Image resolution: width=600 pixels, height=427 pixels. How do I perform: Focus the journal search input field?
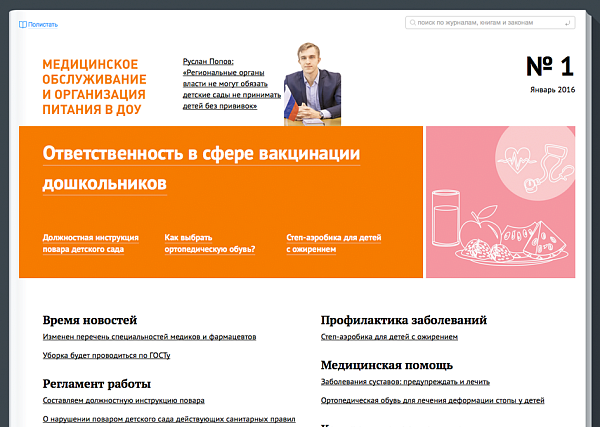coord(490,23)
